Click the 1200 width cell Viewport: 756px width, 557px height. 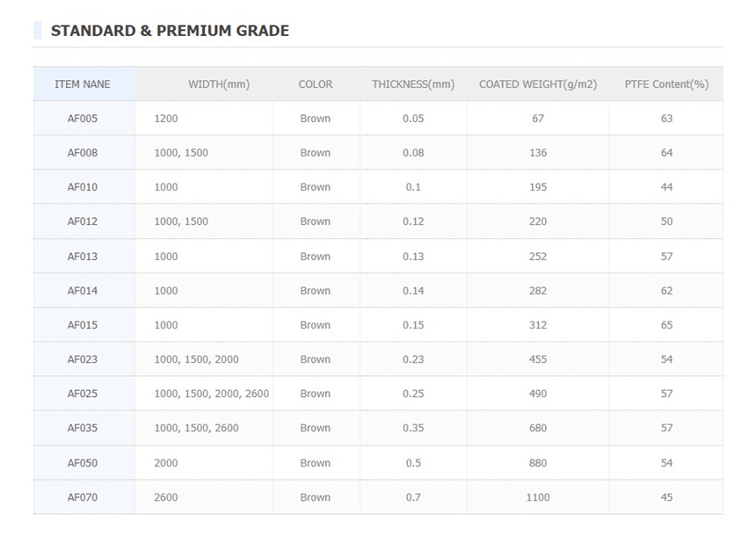(x=166, y=119)
